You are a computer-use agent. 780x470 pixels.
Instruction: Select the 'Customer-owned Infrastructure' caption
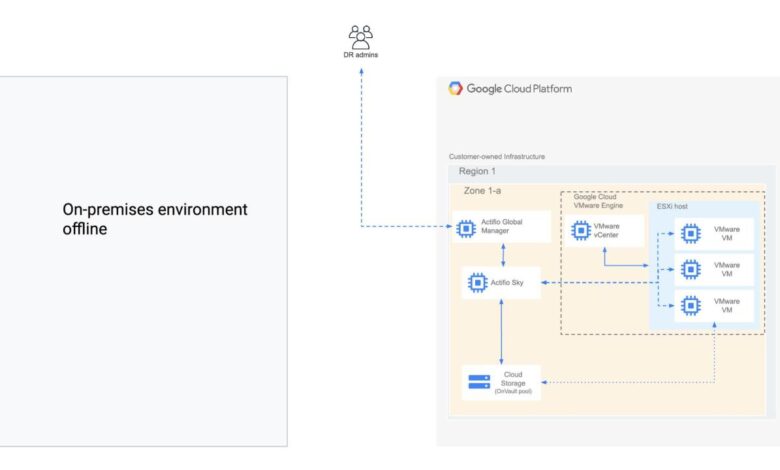(x=496, y=157)
